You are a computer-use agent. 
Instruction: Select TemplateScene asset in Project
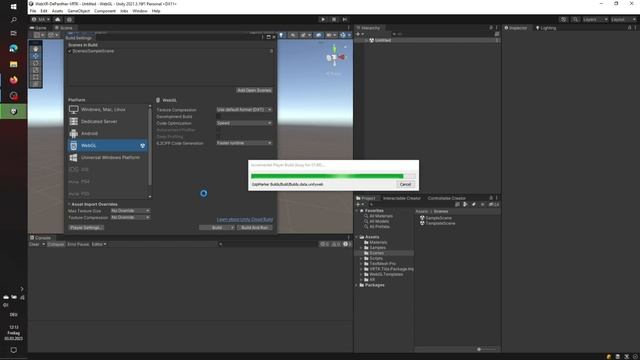(438, 223)
